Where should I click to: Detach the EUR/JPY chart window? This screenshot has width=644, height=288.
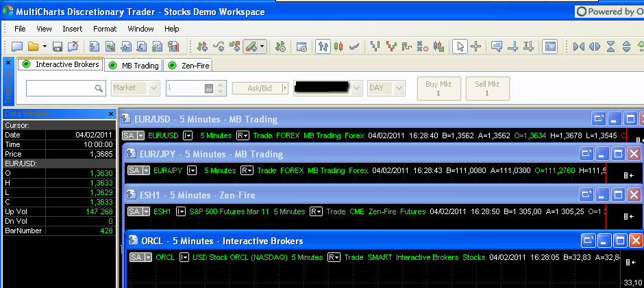pos(586,154)
